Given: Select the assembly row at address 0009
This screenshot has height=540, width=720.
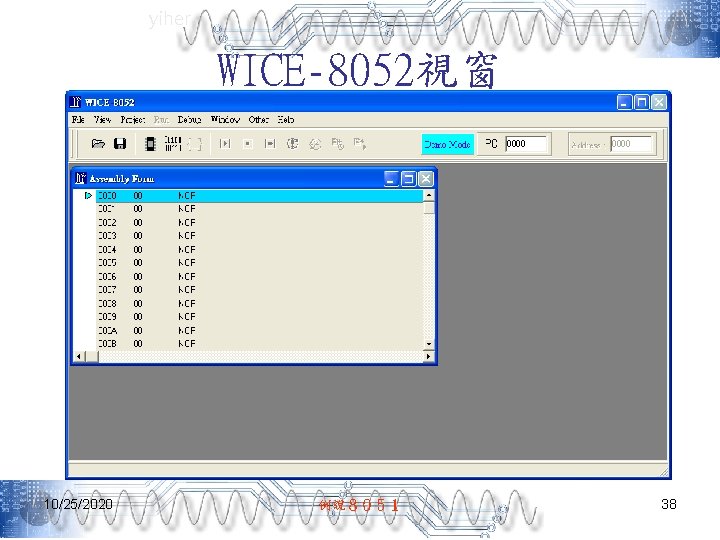Looking at the screenshot, I should click(259, 317).
